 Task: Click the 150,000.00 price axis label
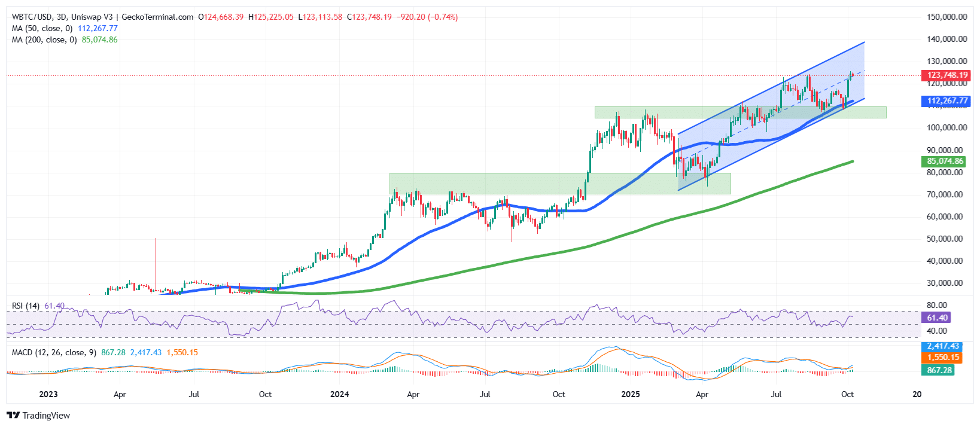point(946,17)
